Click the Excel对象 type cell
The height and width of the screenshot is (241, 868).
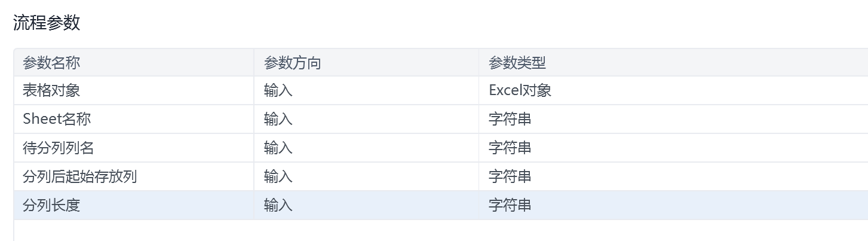(520, 90)
